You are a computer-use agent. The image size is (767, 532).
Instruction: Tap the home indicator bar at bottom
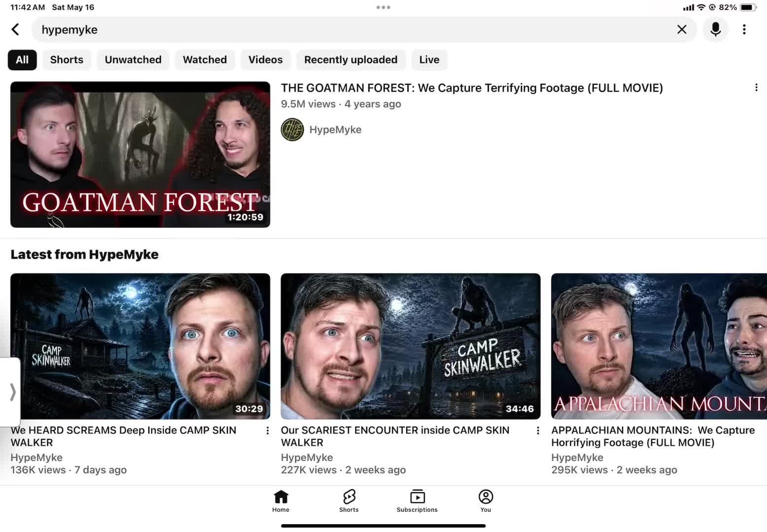[383, 526]
